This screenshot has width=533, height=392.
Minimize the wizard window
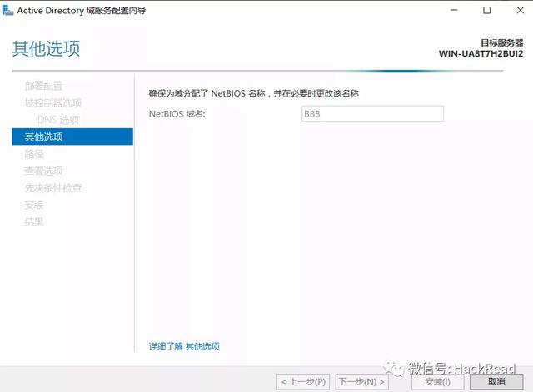coord(454,10)
